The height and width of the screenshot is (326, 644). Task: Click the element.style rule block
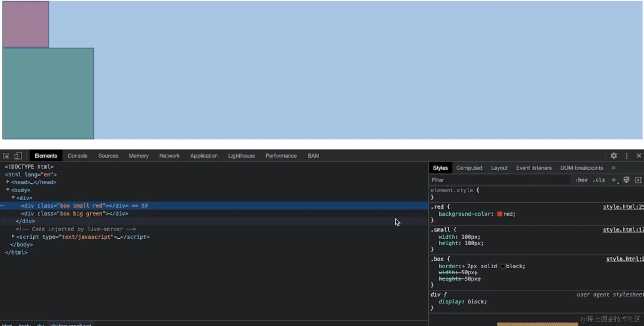536,194
